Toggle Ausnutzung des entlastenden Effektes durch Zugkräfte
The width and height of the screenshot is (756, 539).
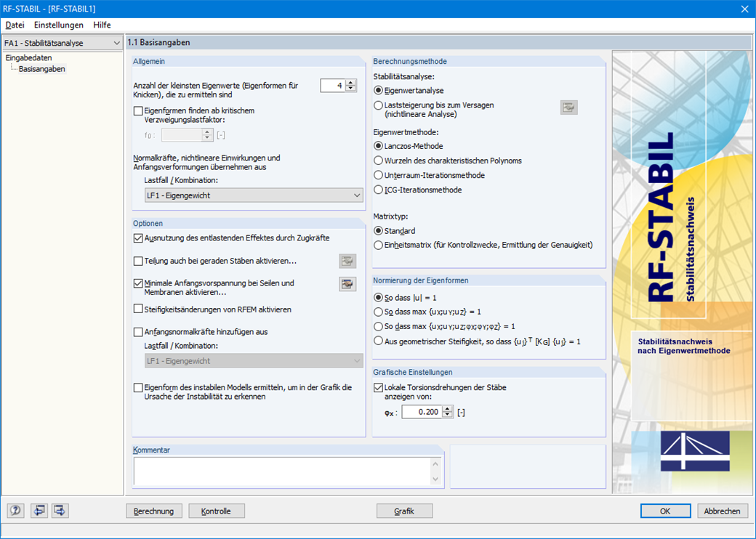(138, 238)
